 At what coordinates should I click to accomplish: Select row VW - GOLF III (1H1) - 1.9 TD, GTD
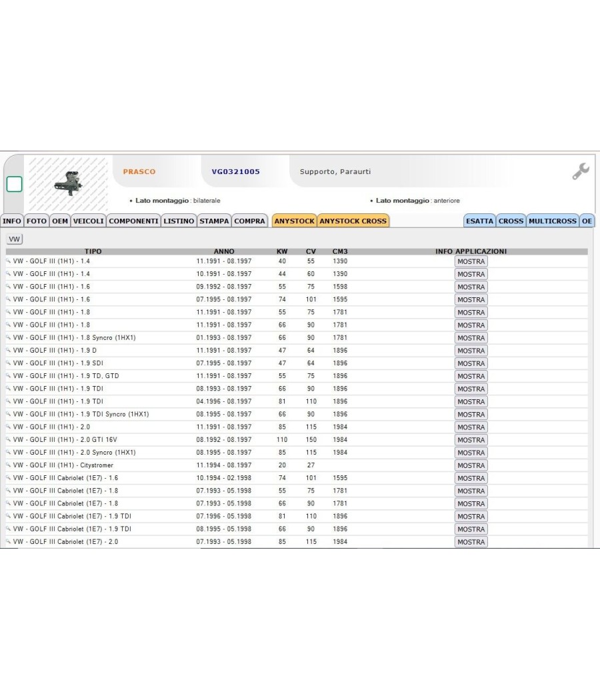(297, 376)
